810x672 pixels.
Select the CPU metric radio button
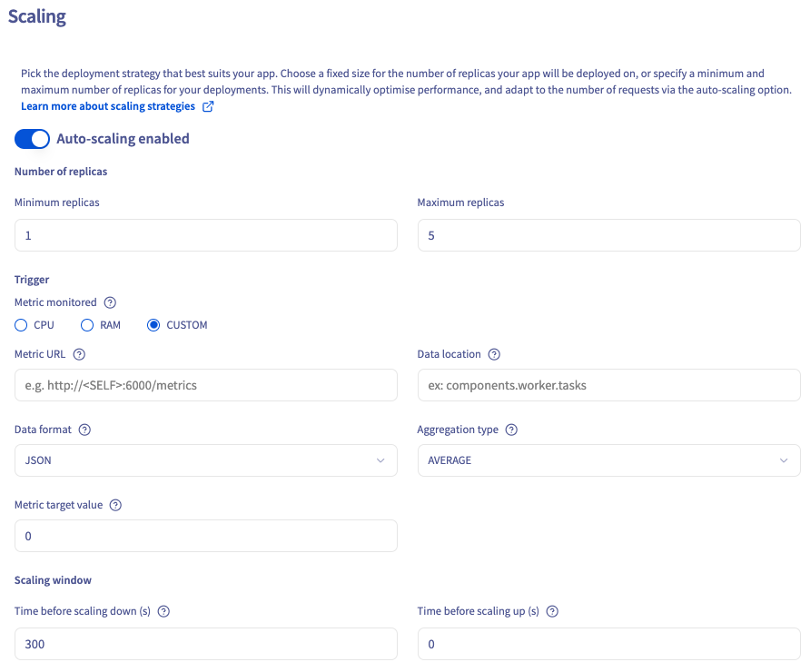pos(21,325)
